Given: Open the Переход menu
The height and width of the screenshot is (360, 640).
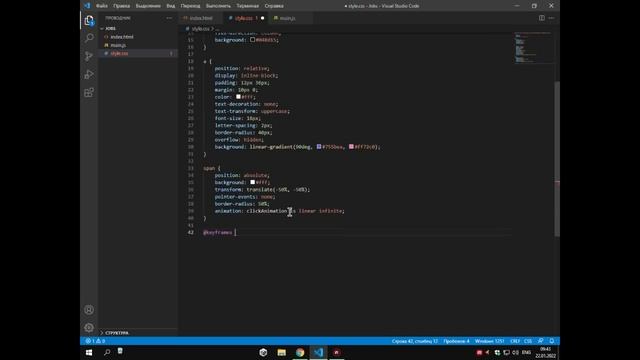Looking at the screenshot, I should (x=191, y=6).
